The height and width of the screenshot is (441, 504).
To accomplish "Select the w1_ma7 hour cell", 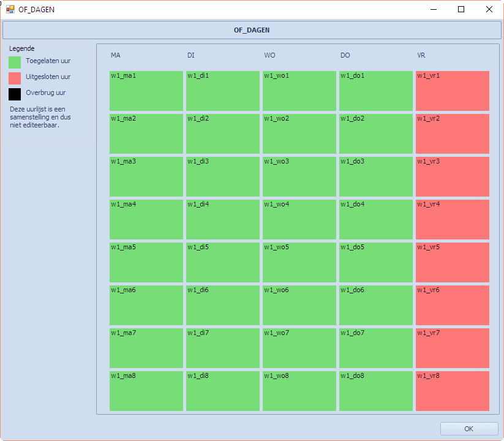I will 146,348.
